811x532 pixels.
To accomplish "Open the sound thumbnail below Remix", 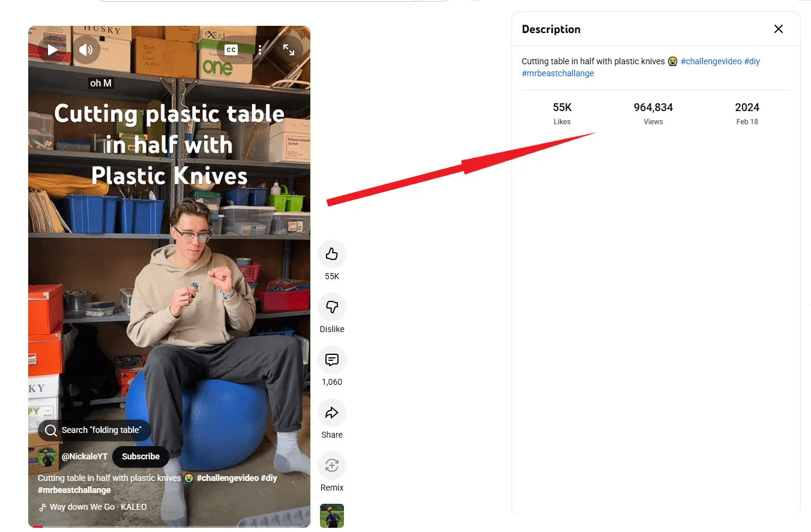I will click(332, 516).
